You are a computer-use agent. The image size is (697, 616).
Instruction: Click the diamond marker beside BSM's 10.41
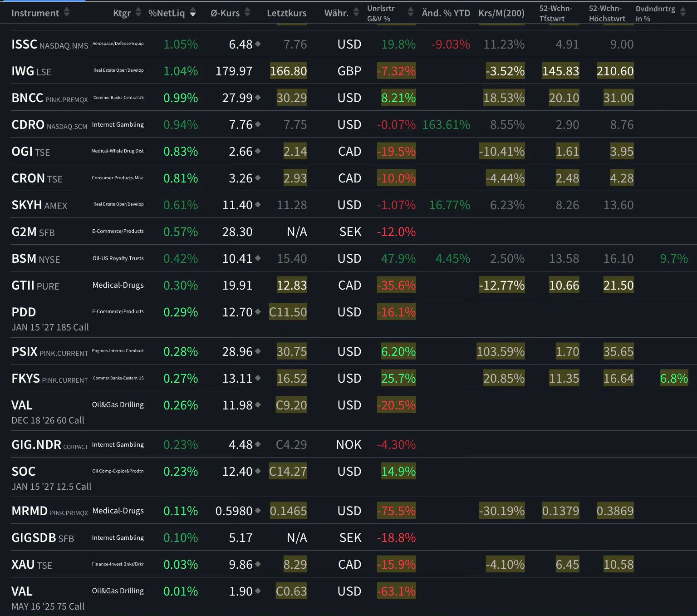click(258, 258)
